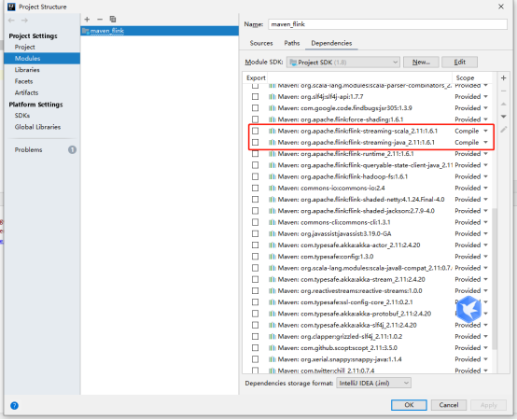The height and width of the screenshot is (420, 517).
Task: Open Global Libraries in the sidebar
Action: (37, 127)
